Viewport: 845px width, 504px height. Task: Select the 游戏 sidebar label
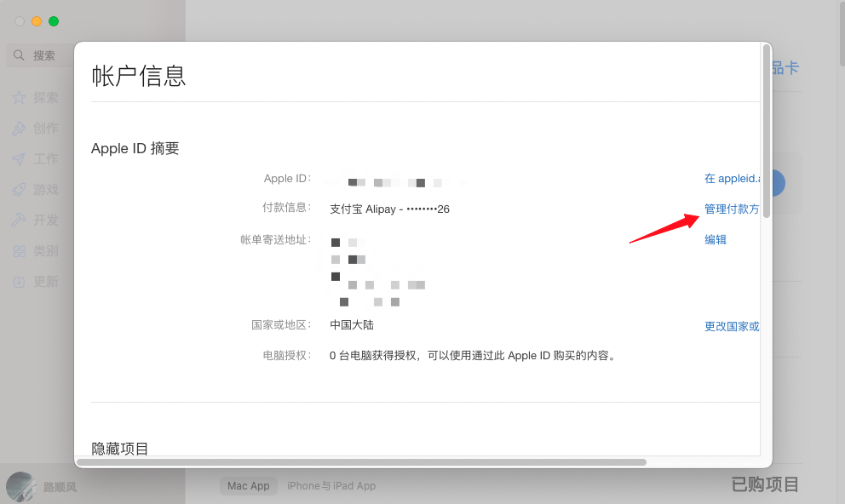(x=46, y=190)
